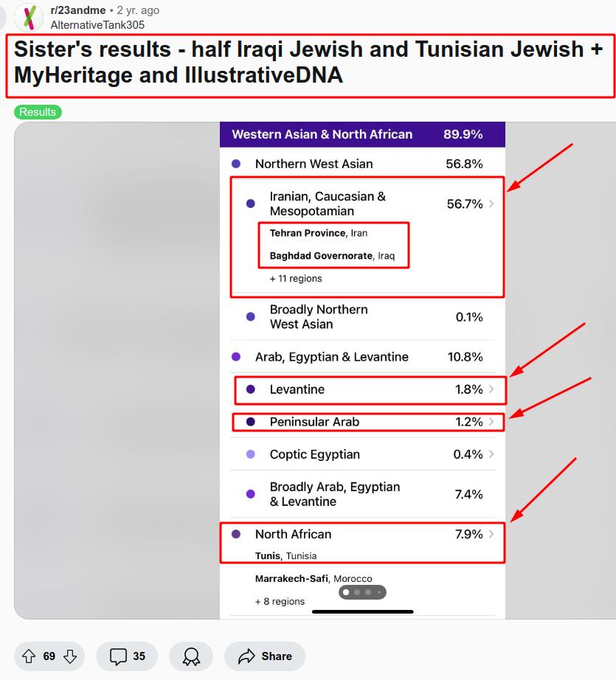Jump to the third carousel image dot
The image size is (616, 680).
[368, 592]
